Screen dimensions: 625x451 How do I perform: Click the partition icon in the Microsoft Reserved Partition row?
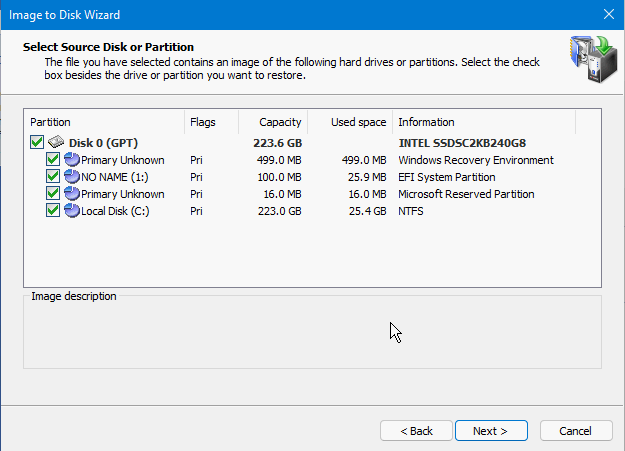[72, 194]
